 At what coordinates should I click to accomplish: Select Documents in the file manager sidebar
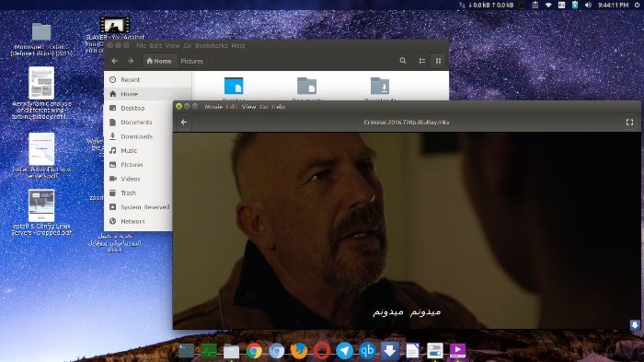pos(139,122)
